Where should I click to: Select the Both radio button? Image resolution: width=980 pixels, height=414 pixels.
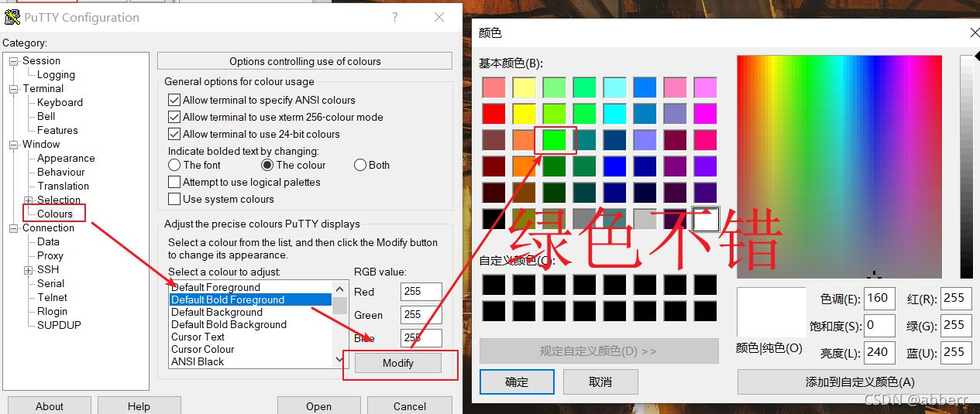(x=360, y=166)
